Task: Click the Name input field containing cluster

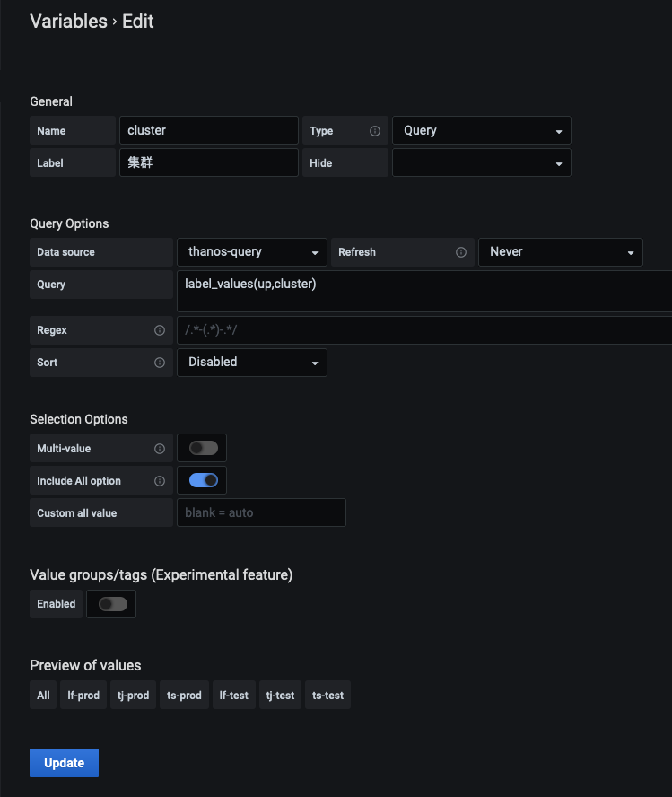Action: coord(209,131)
